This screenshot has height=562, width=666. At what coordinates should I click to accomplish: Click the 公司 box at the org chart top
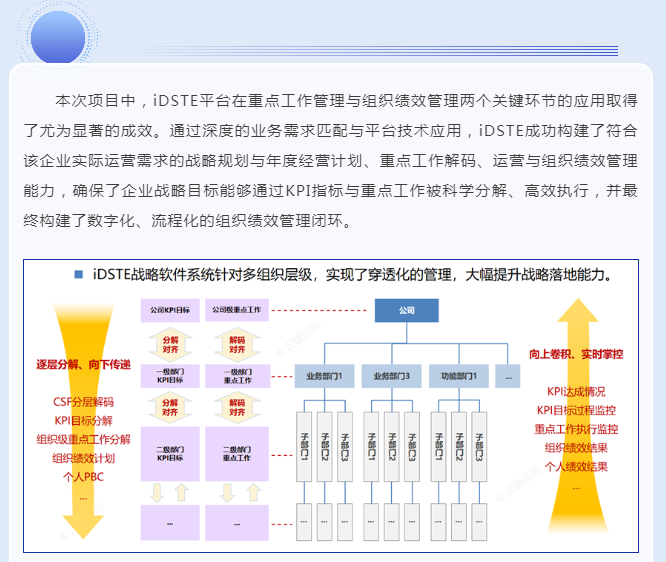(x=406, y=311)
